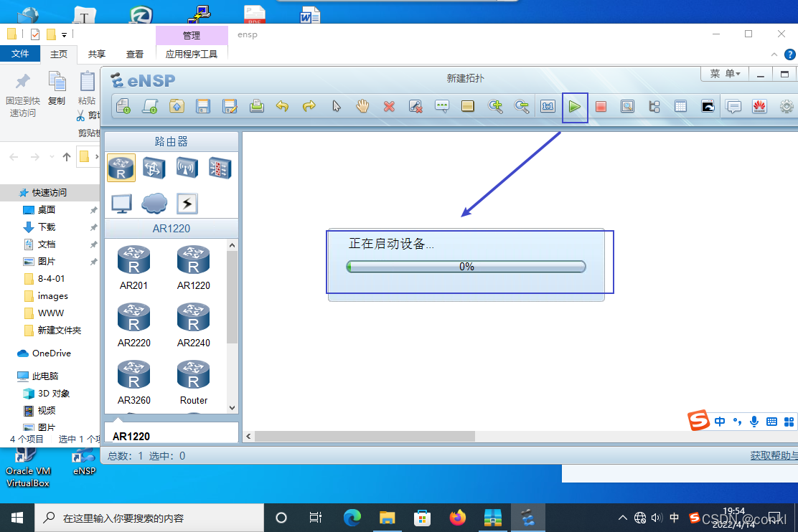Toggle the show all interfaces icon

tap(654, 106)
